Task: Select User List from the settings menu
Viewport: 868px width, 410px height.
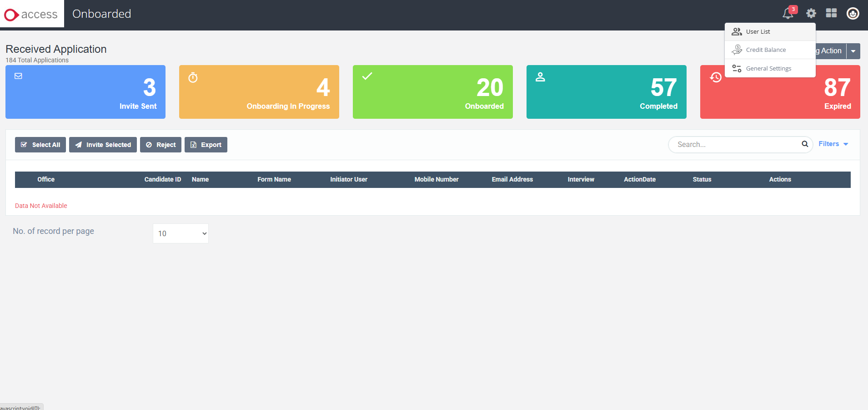Action: click(758, 31)
